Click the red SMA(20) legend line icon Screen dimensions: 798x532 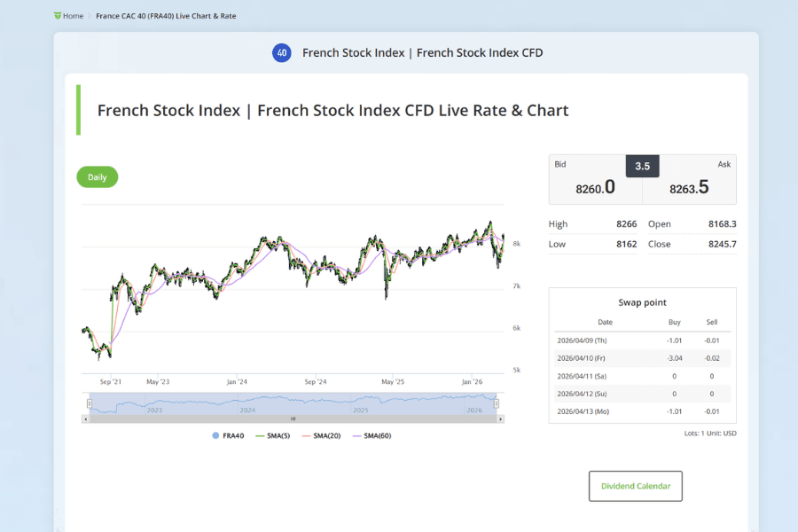click(307, 434)
